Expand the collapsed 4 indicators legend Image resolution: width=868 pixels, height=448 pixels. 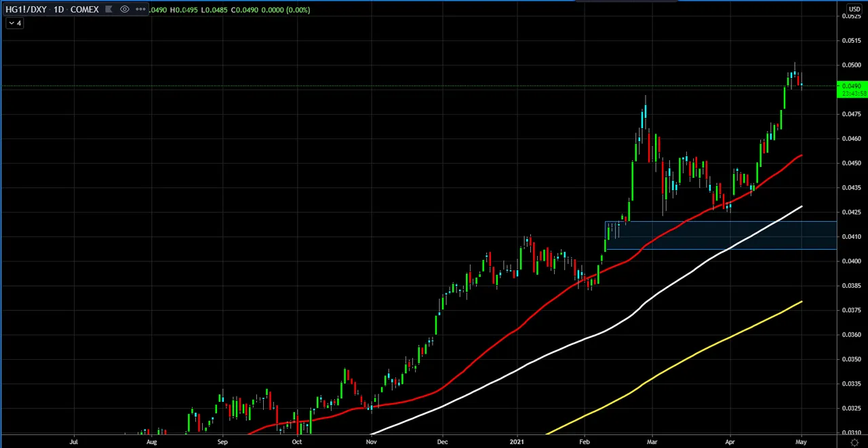14,23
